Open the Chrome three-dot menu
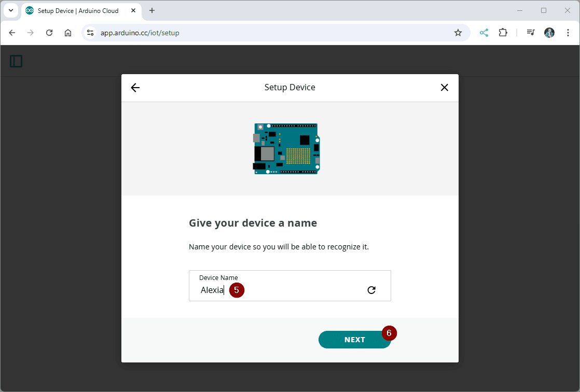The height and width of the screenshot is (392, 580). [x=567, y=33]
